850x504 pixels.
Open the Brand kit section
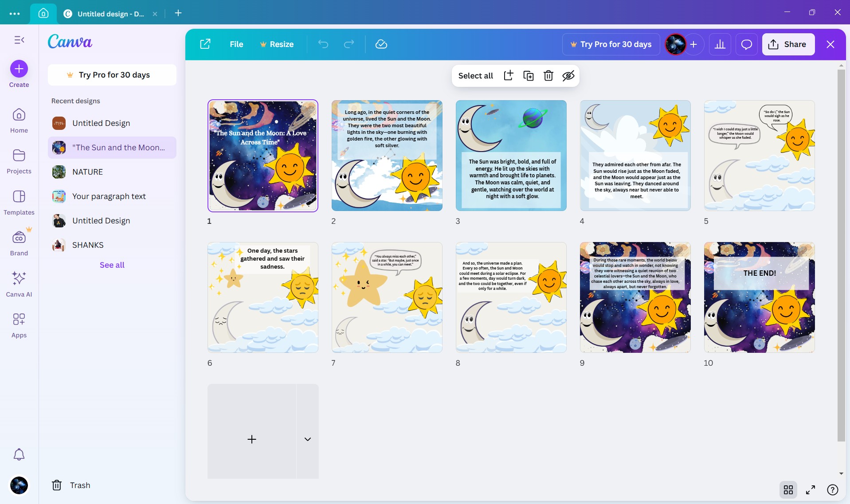19,243
